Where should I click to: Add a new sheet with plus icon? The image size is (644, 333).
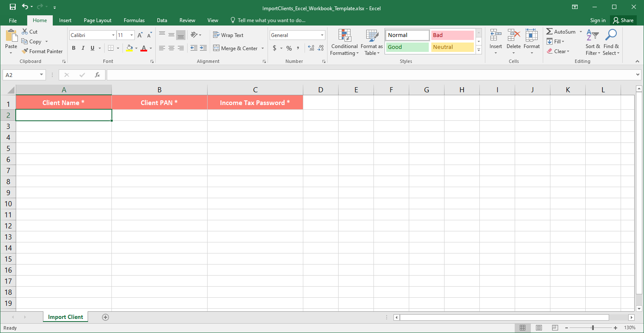(x=105, y=317)
